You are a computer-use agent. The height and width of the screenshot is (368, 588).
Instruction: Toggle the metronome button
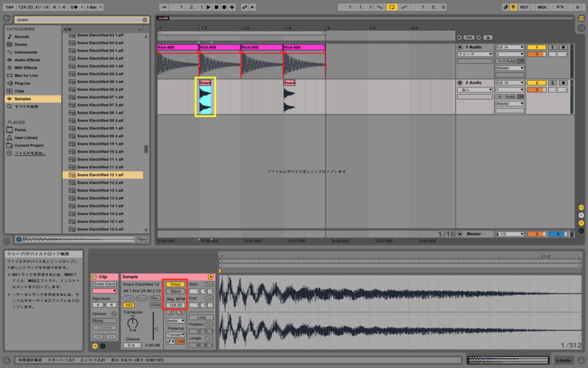pos(74,7)
